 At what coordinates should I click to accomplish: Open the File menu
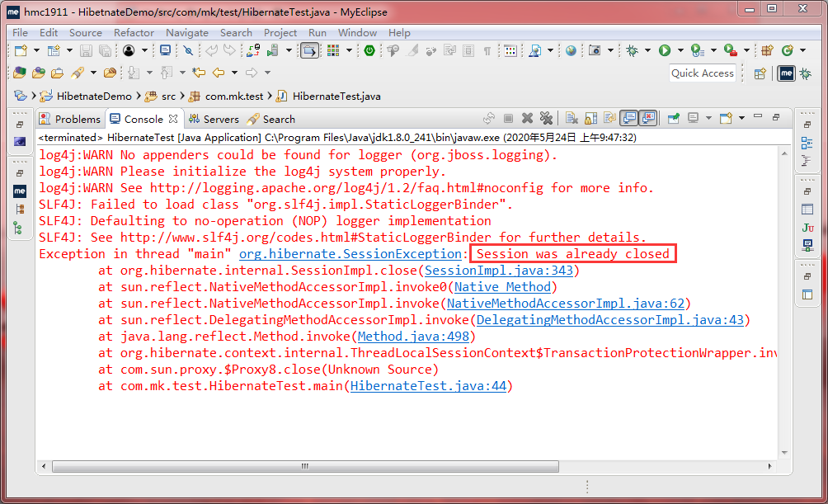20,33
